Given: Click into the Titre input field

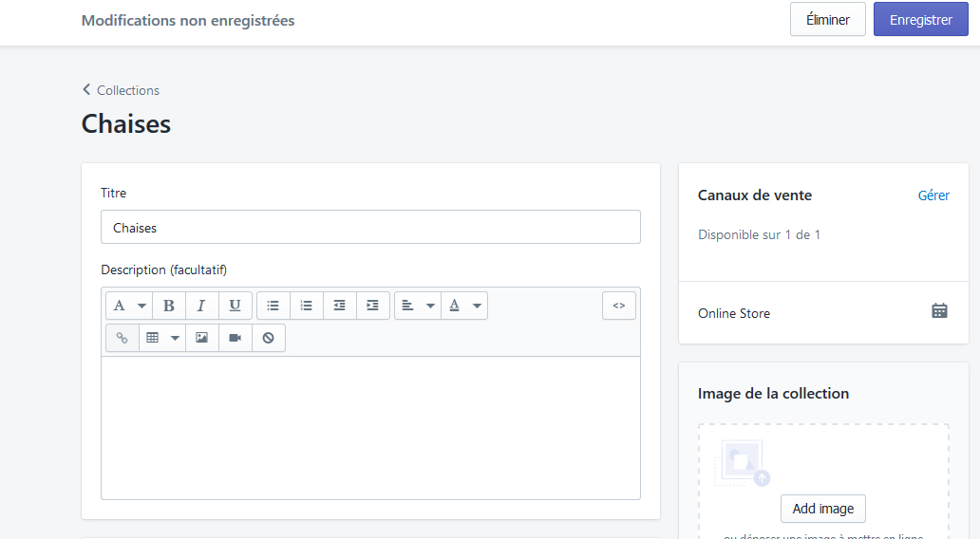Looking at the screenshot, I should coord(370,228).
